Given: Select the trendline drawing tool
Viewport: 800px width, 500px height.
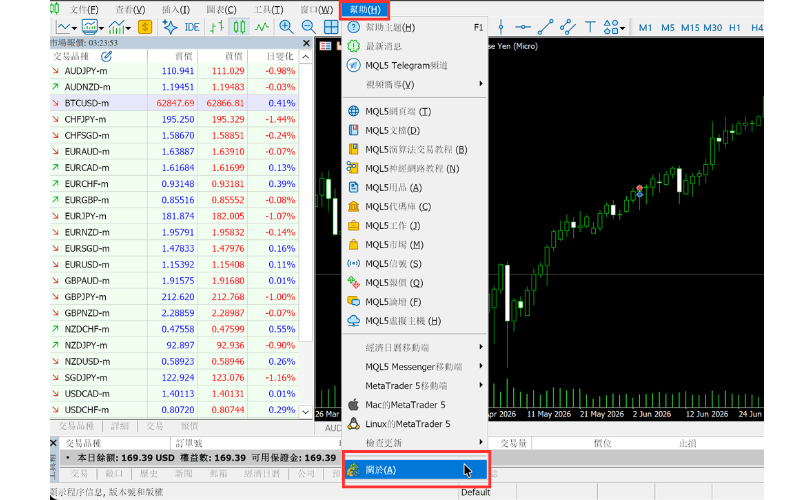Looking at the screenshot, I should pyautogui.click(x=545, y=27).
